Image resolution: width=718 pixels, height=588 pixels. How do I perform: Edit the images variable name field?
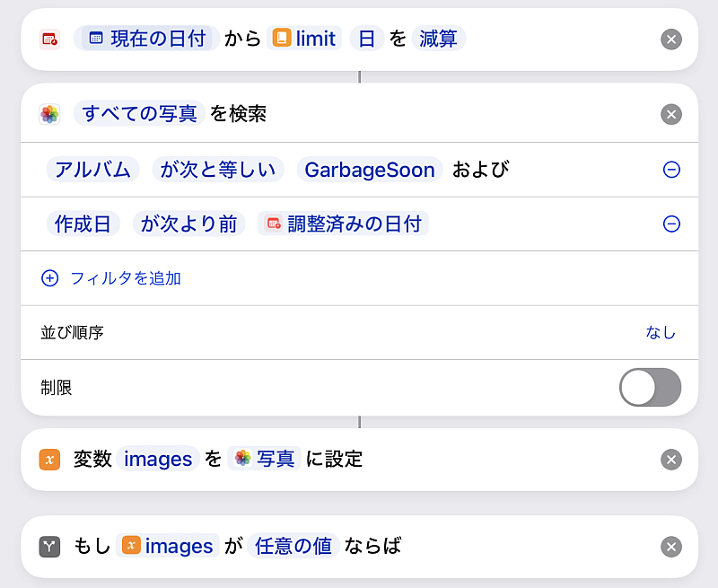[x=158, y=459]
